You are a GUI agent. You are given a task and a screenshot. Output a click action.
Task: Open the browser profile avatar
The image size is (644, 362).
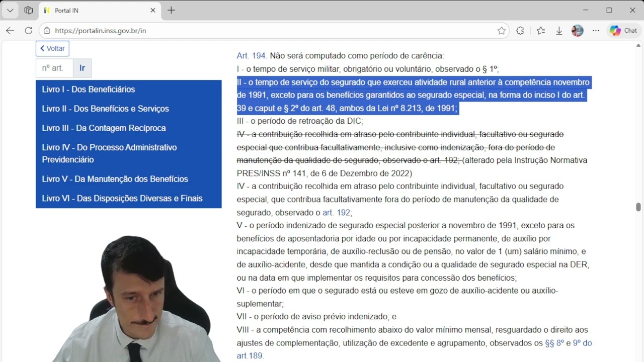[578, 31]
